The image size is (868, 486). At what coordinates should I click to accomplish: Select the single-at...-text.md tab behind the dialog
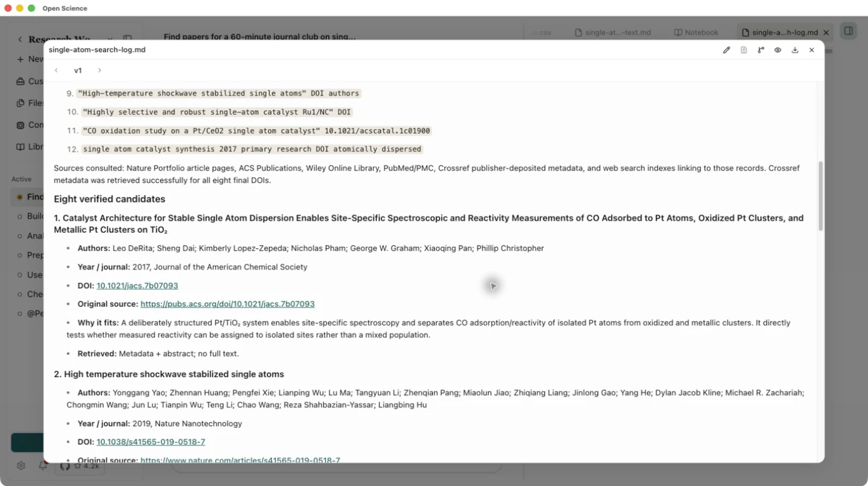pyautogui.click(x=613, y=32)
